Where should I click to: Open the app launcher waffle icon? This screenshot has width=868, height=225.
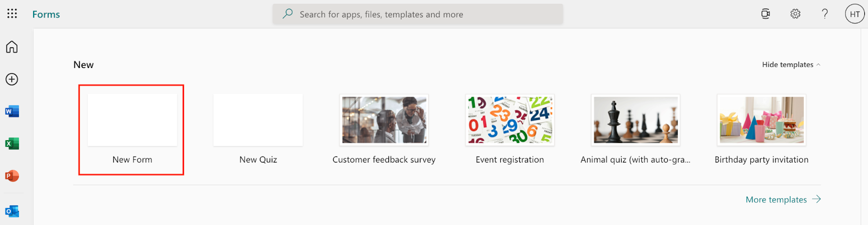click(12, 14)
